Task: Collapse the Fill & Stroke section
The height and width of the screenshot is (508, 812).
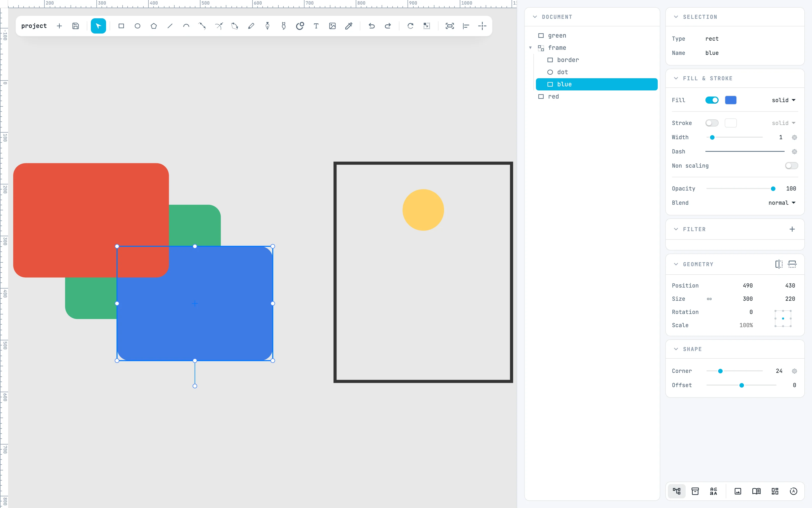Action: [x=676, y=78]
